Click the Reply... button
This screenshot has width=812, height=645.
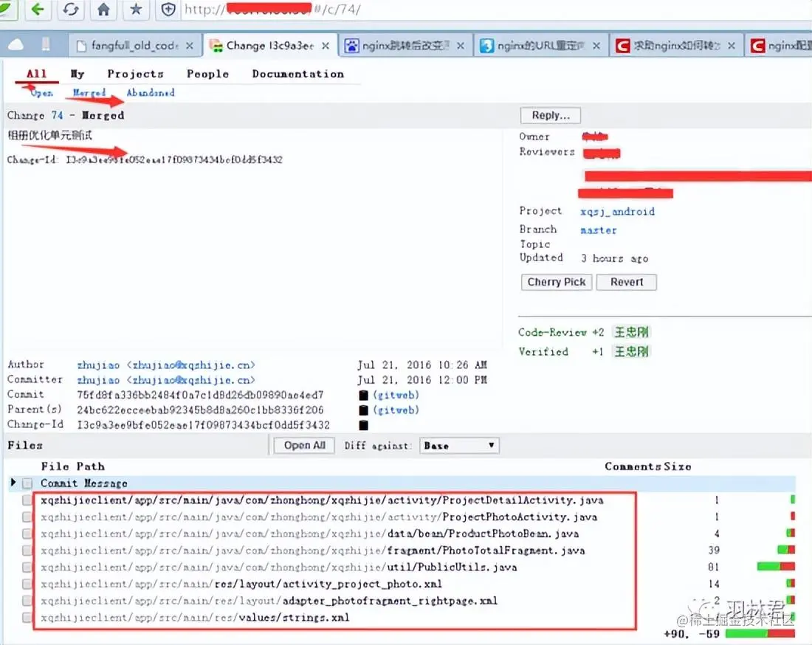pos(550,115)
